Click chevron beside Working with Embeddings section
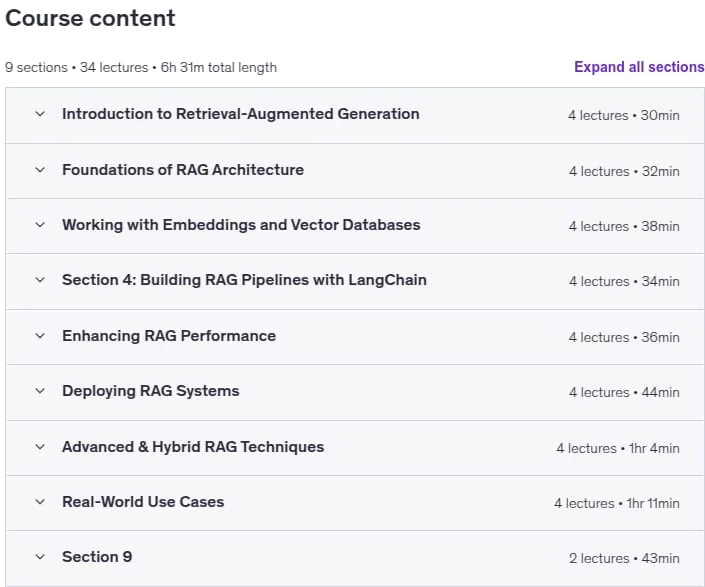 [40, 225]
